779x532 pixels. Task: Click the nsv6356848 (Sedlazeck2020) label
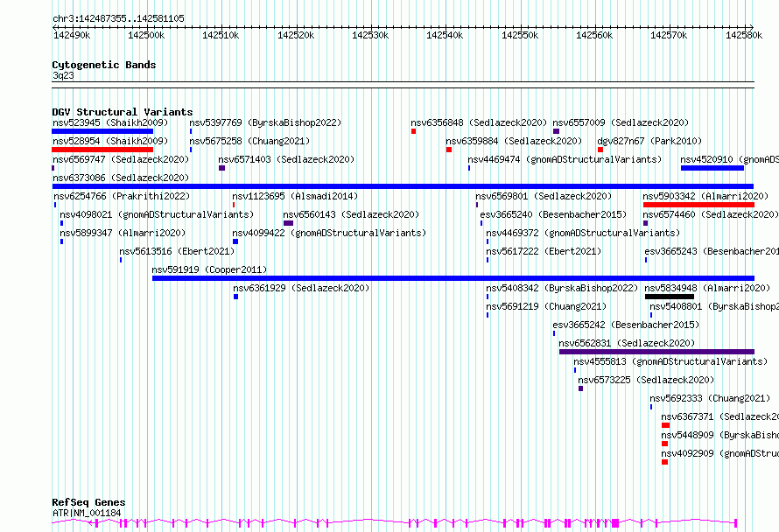(479, 122)
